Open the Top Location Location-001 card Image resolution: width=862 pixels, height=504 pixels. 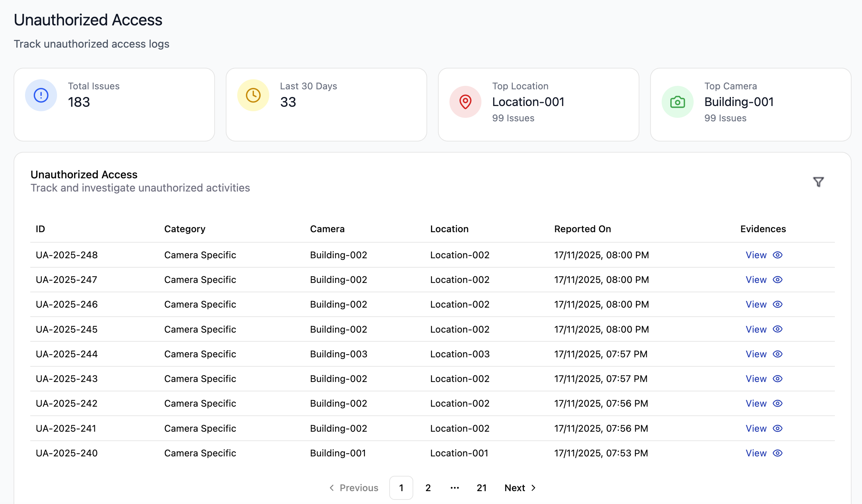538,104
